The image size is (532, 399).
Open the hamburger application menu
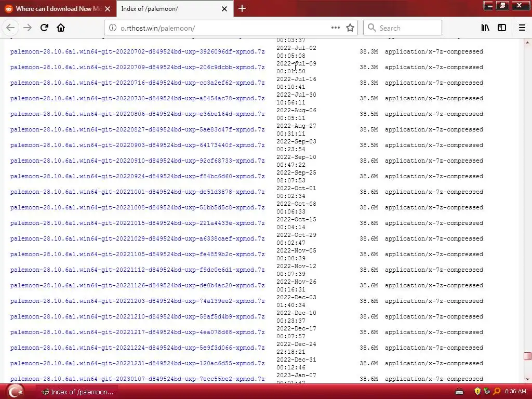[522, 28]
